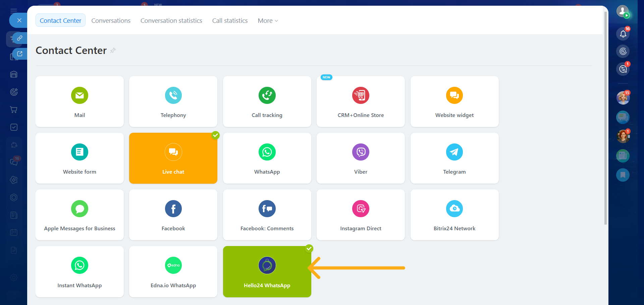Go to the Conversations tab
Screen dimensions: 644x305
[x=111, y=20]
